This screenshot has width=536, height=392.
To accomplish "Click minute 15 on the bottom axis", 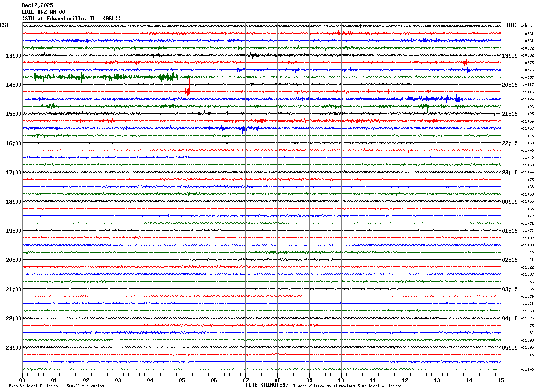I will tap(501, 380).
